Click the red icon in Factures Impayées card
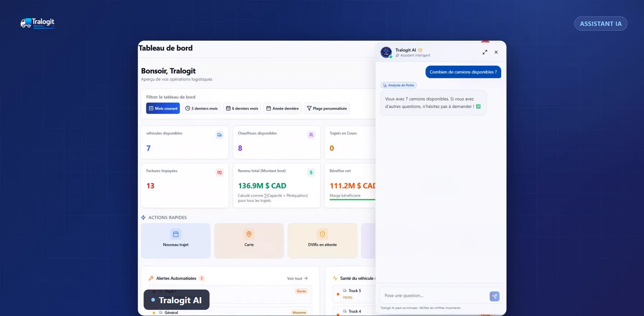 tap(220, 173)
